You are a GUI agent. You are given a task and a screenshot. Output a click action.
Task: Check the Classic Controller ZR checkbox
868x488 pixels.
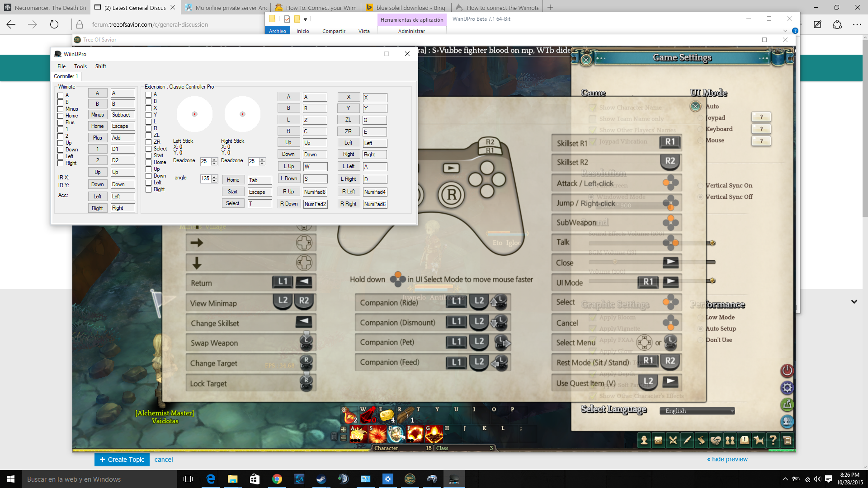click(x=148, y=142)
